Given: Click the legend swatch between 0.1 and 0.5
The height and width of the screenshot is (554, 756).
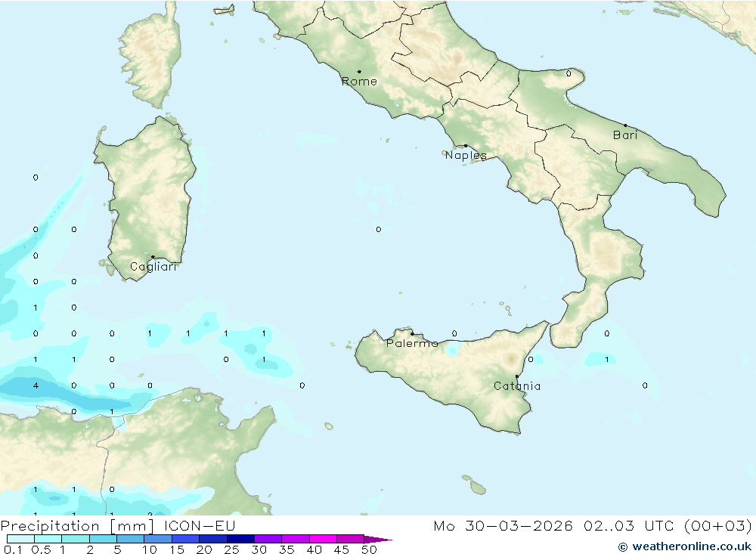Looking at the screenshot, I should tap(20, 539).
